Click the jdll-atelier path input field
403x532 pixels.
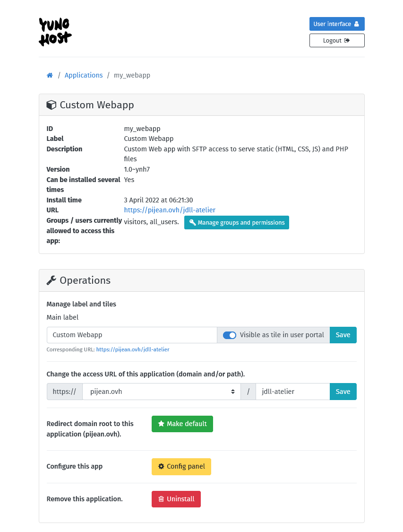[292, 391]
